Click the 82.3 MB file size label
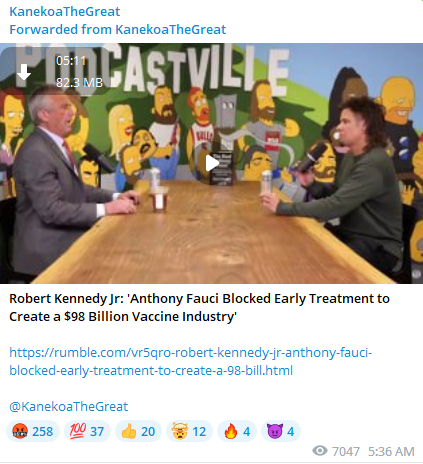The image size is (423, 464). coord(79,82)
